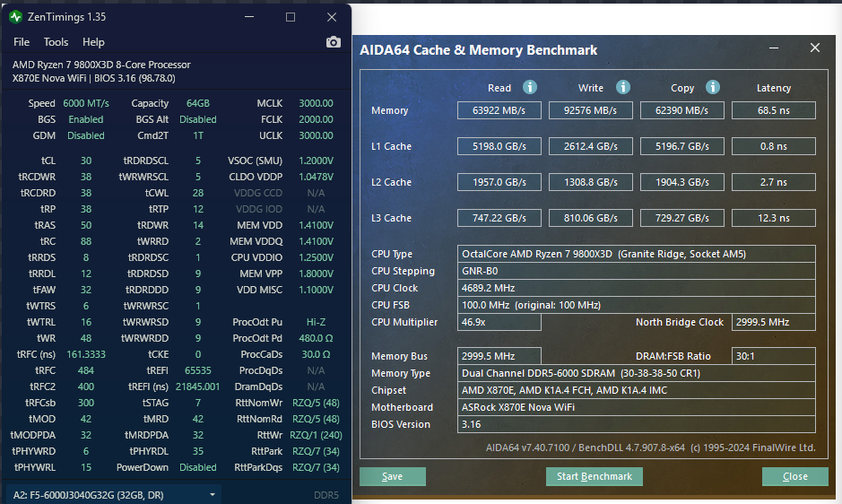Click the Write column info icon

tap(623, 87)
